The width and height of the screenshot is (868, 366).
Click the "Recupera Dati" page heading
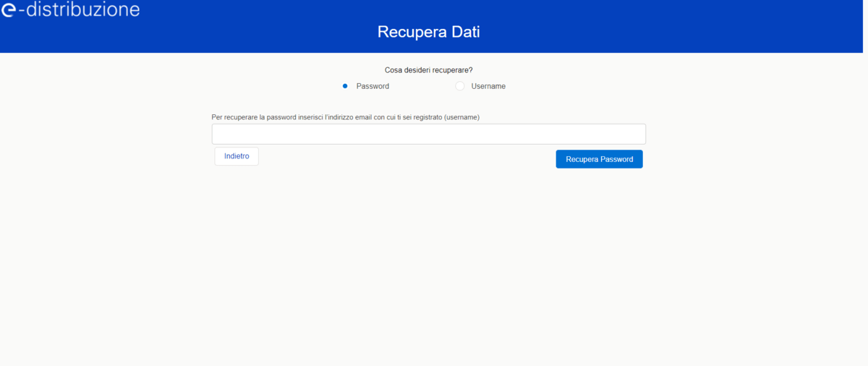(x=428, y=33)
